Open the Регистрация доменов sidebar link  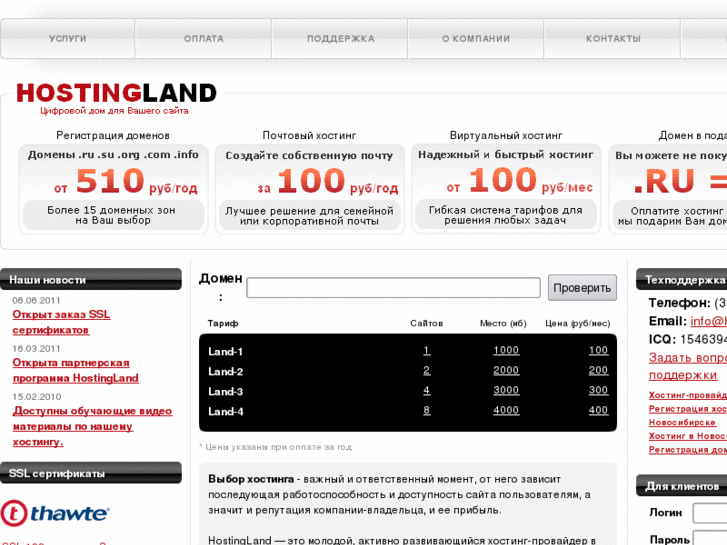tap(688, 450)
